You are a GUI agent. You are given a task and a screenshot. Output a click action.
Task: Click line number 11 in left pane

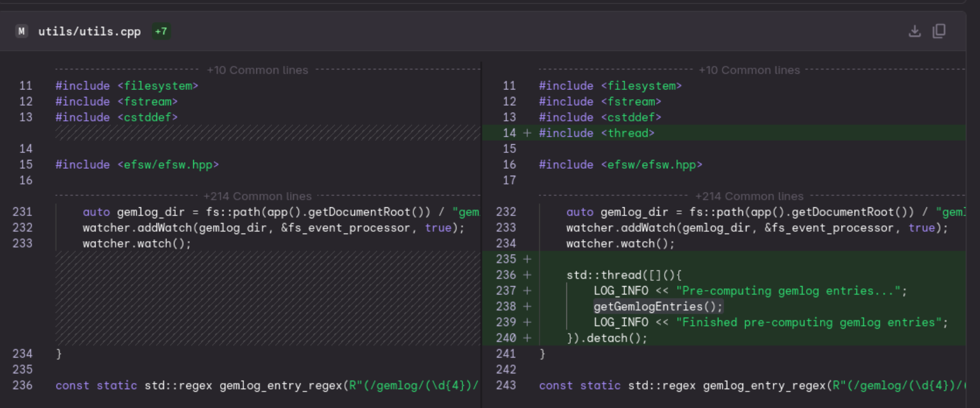click(26, 86)
